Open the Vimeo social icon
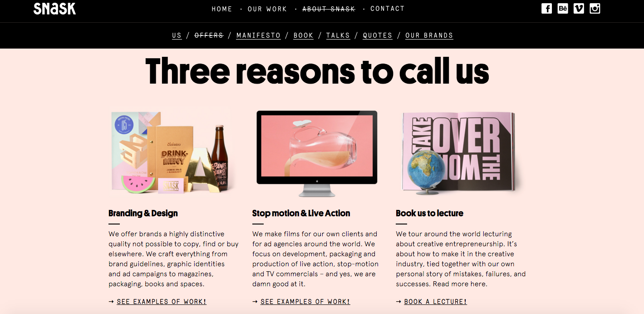 click(579, 8)
